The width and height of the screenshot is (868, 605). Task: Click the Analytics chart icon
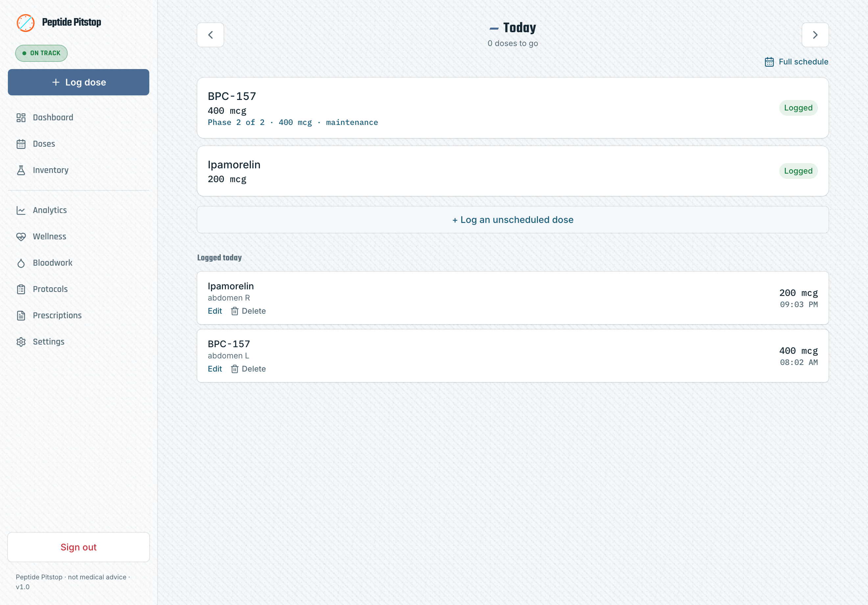click(x=21, y=210)
